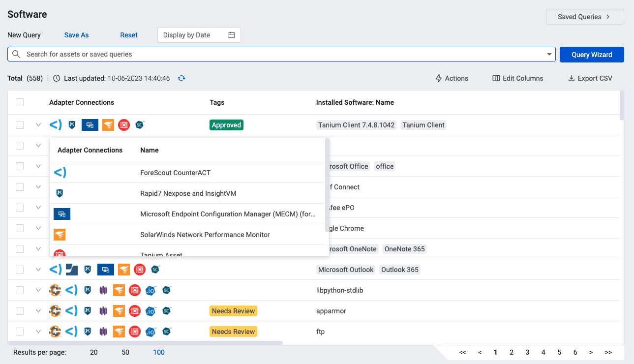Viewport: 634px width, 364px height.
Task: Expand the ftp row chevron
Action: point(38,332)
